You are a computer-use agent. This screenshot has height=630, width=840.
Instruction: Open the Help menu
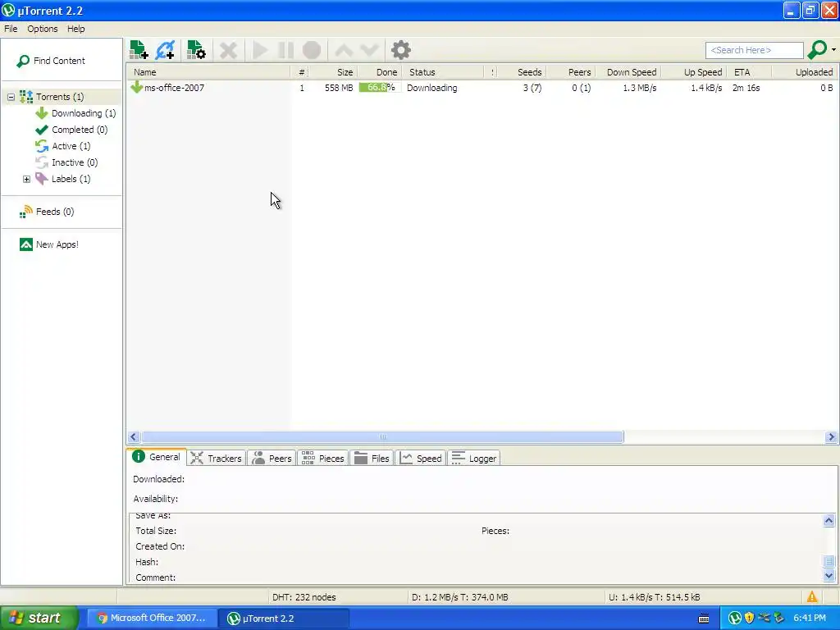coord(76,29)
